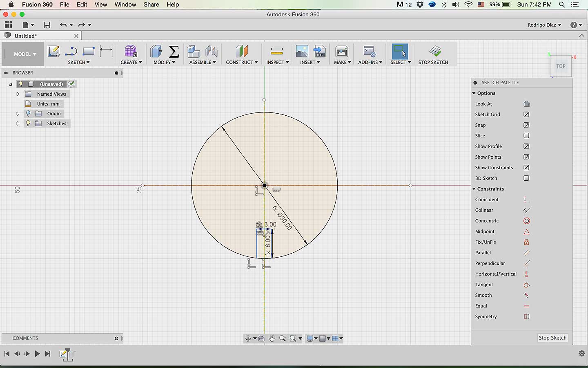Apply the Concentric constraint
Viewport: 588px width, 368px height.
point(527,221)
